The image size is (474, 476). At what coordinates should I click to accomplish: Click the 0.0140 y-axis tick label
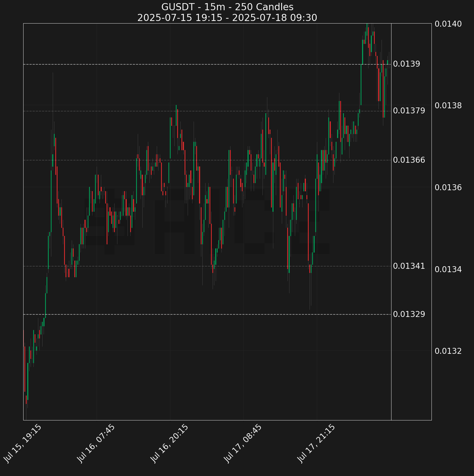point(448,24)
